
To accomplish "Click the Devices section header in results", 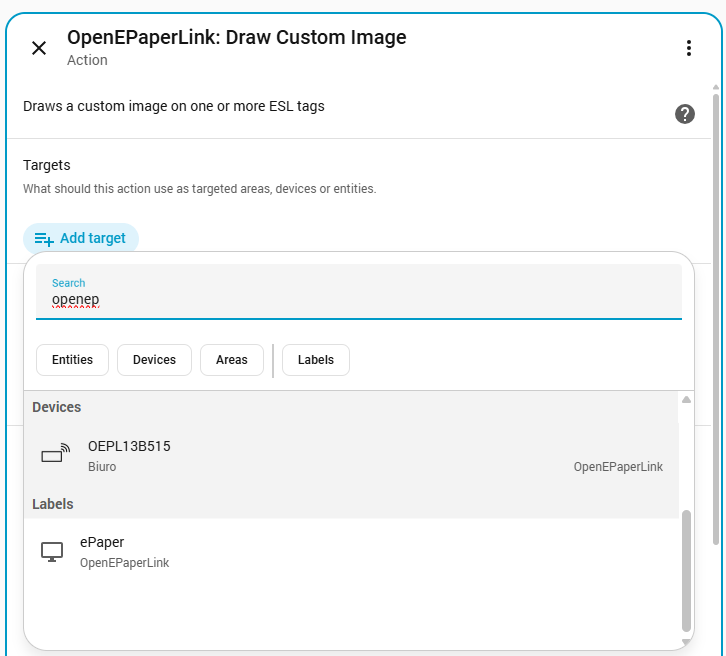I will (57, 407).
